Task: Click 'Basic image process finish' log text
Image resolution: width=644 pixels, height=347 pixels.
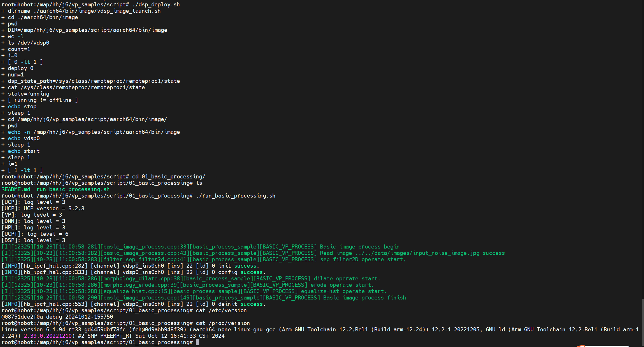Action: pyautogui.click(x=364, y=298)
